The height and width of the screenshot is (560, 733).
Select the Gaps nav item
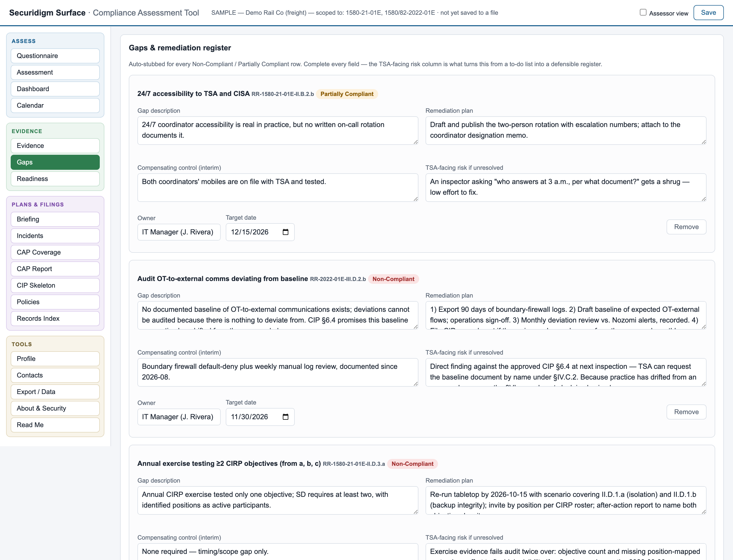(55, 162)
